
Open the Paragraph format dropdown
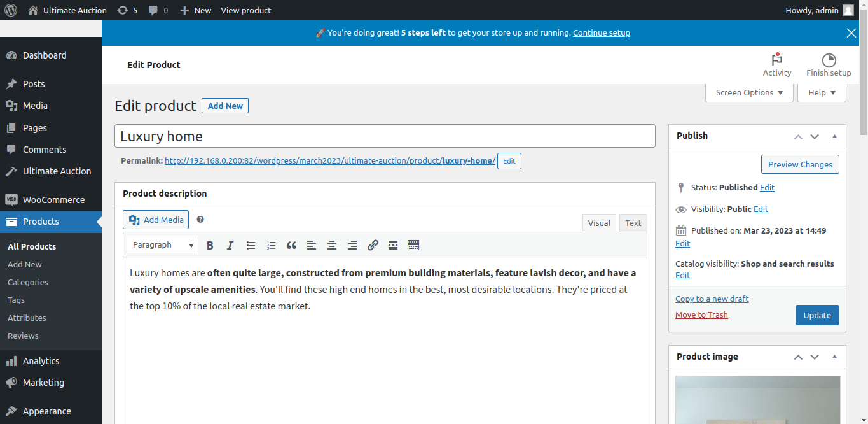click(163, 245)
